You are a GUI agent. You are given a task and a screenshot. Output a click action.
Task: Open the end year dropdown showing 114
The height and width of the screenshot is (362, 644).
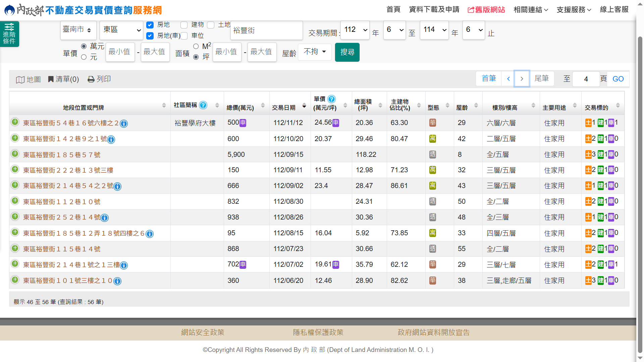434,30
